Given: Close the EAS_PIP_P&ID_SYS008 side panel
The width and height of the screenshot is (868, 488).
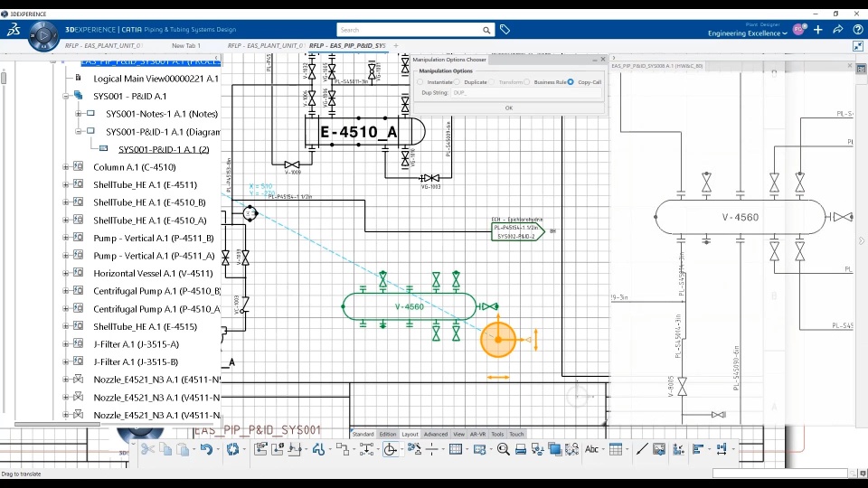Looking at the screenshot, I should tap(850, 66).
